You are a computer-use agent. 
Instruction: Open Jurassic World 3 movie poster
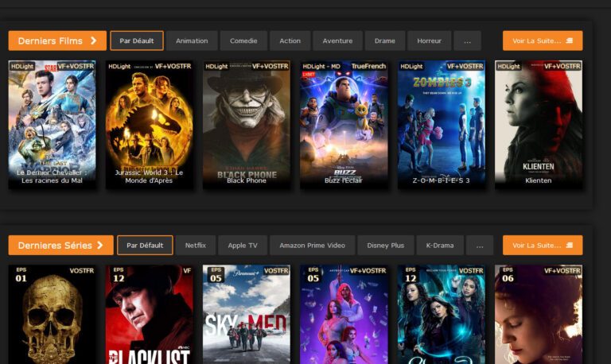(x=150, y=125)
